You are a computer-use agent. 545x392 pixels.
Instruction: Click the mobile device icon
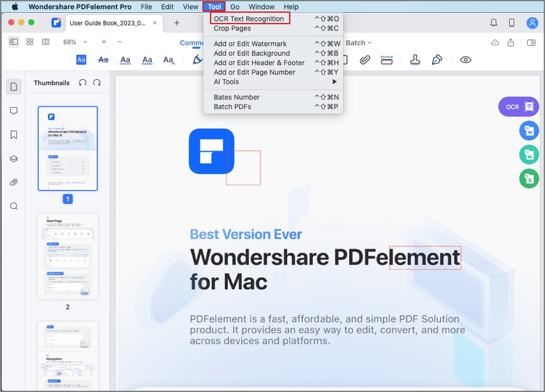pos(512,22)
